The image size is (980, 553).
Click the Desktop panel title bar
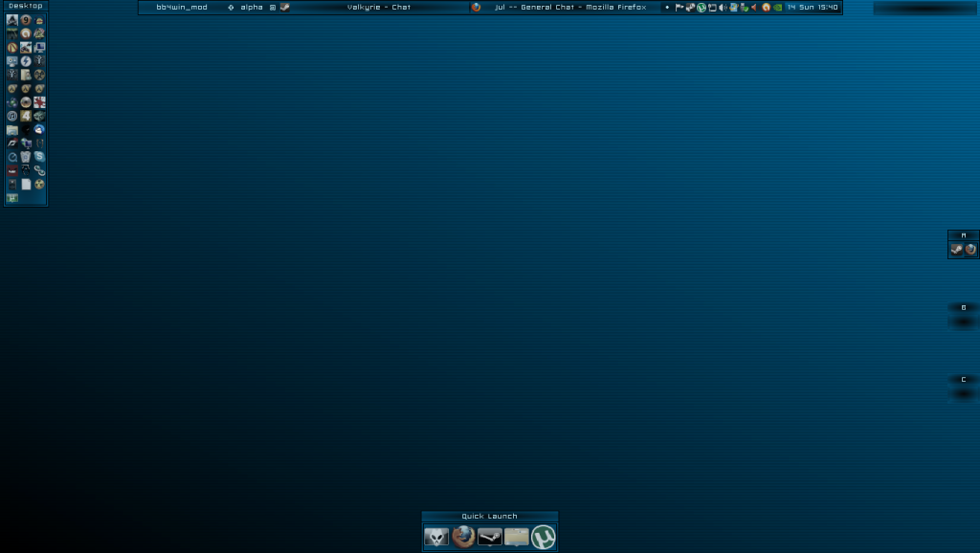26,6
